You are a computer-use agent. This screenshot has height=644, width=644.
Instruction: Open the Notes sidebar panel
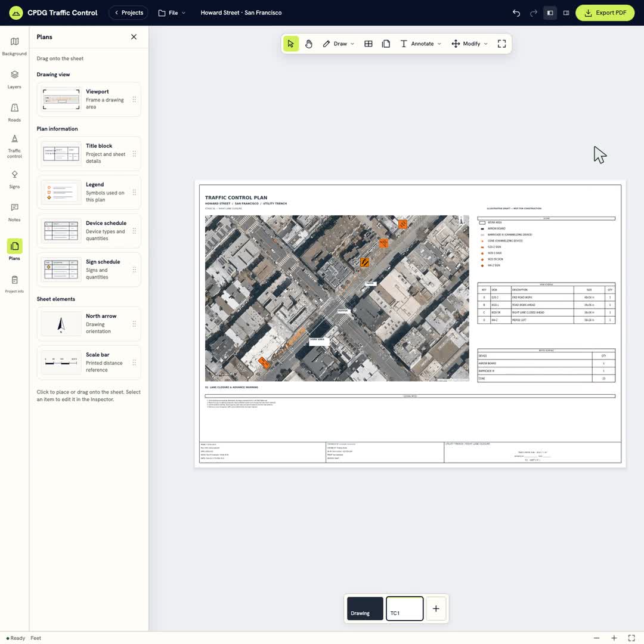14,212
